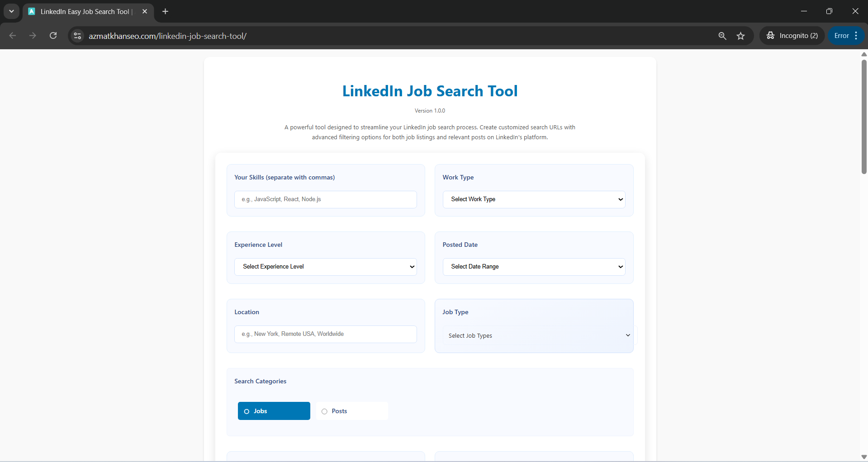Open the Select Work Type dropdown
The width and height of the screenshot is (868, 462).
tap(534, 199)
